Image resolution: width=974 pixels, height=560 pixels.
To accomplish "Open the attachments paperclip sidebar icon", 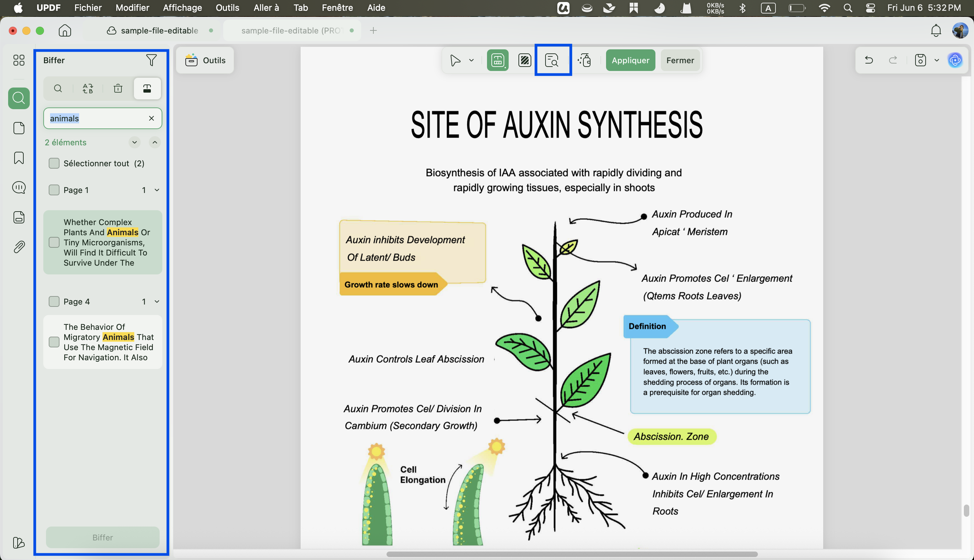I will click(x=19, y=247).
